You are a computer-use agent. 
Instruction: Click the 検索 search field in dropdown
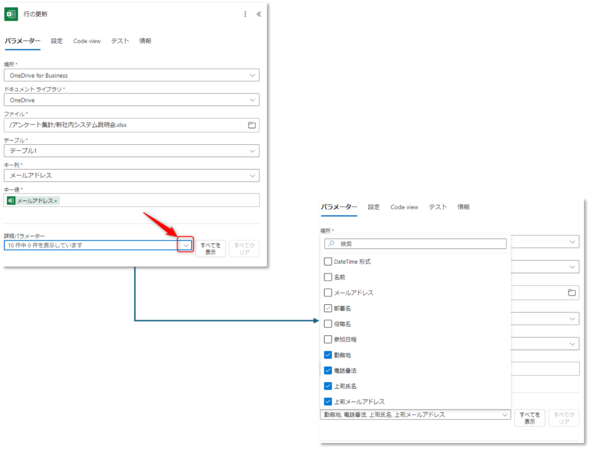(415, 244)
